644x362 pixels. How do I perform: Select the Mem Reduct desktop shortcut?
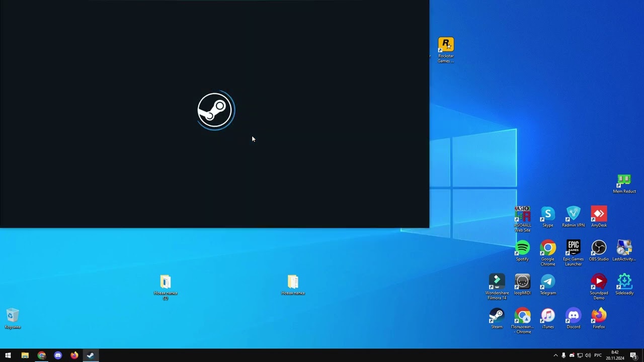624,184
